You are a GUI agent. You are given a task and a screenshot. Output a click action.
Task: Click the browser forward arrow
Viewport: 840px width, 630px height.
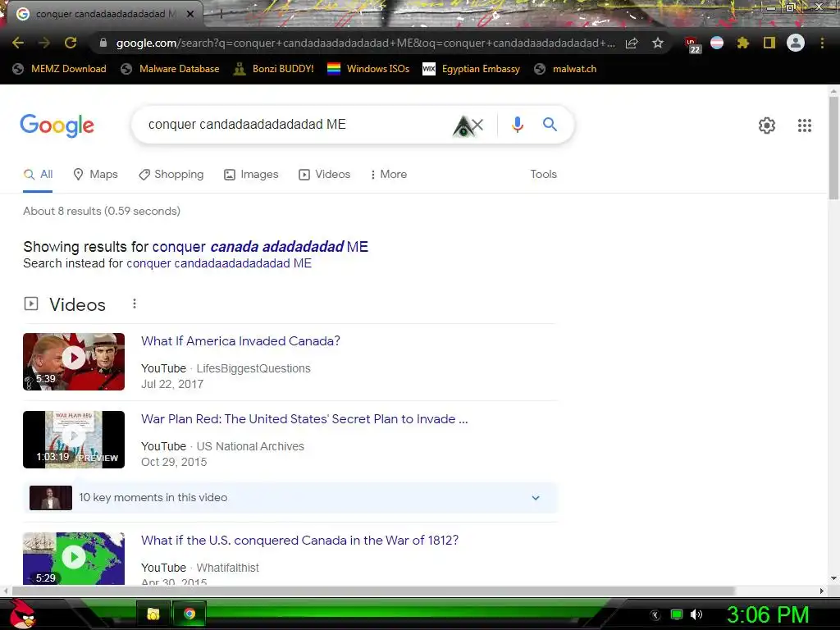pyautogui.click(x=44, y=43)
